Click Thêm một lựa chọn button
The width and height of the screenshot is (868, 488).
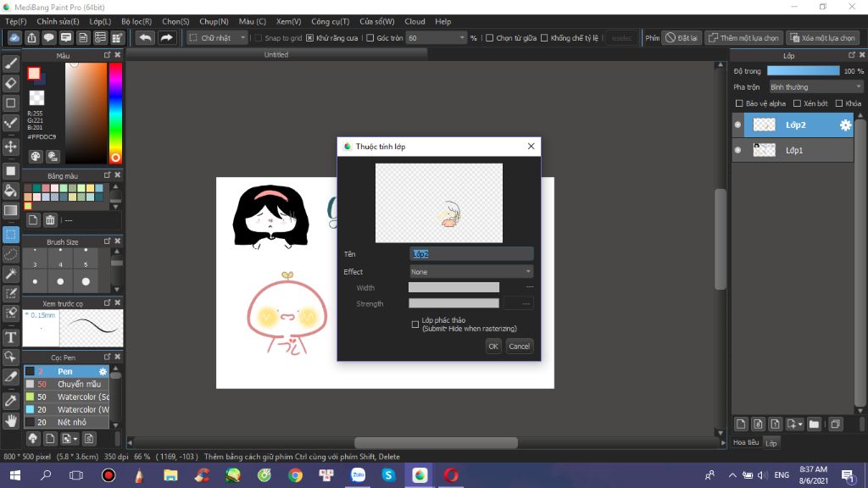(x=744, y=37)
